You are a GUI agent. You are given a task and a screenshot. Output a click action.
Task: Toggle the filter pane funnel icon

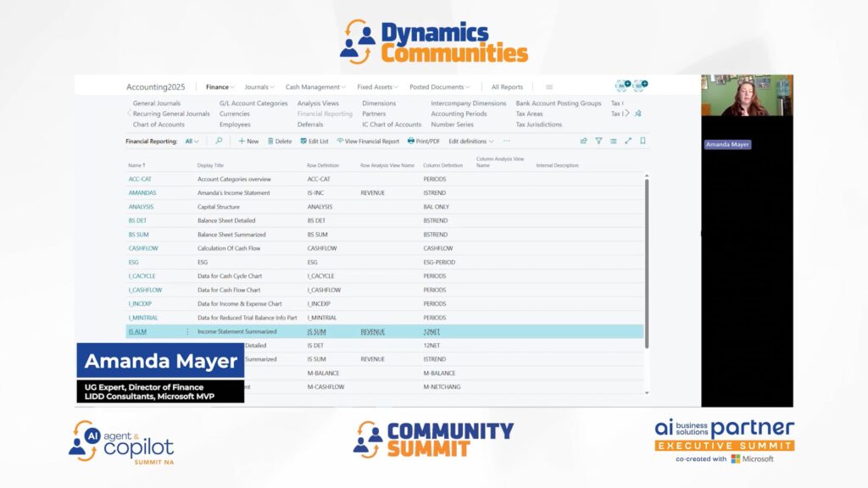(598, 141)
